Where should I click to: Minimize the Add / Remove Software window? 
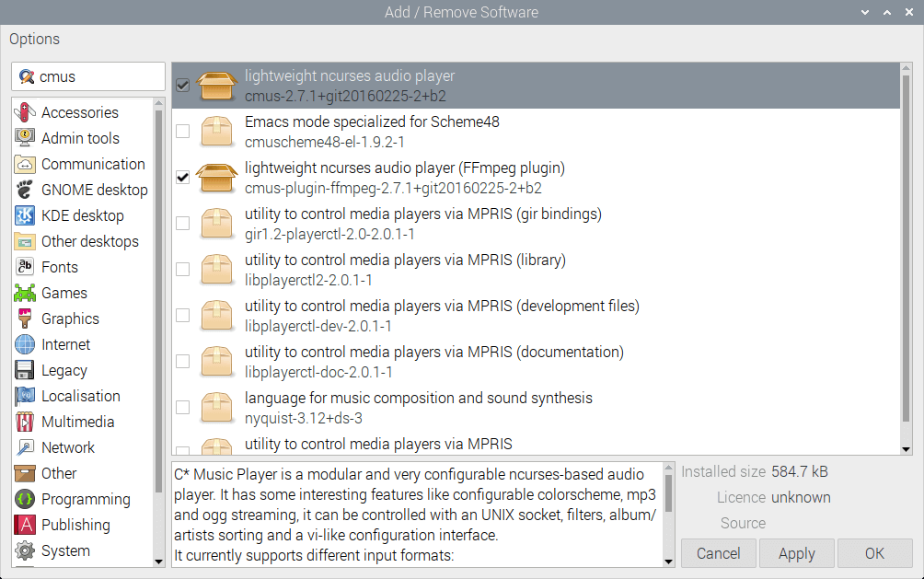coord(865,12)
